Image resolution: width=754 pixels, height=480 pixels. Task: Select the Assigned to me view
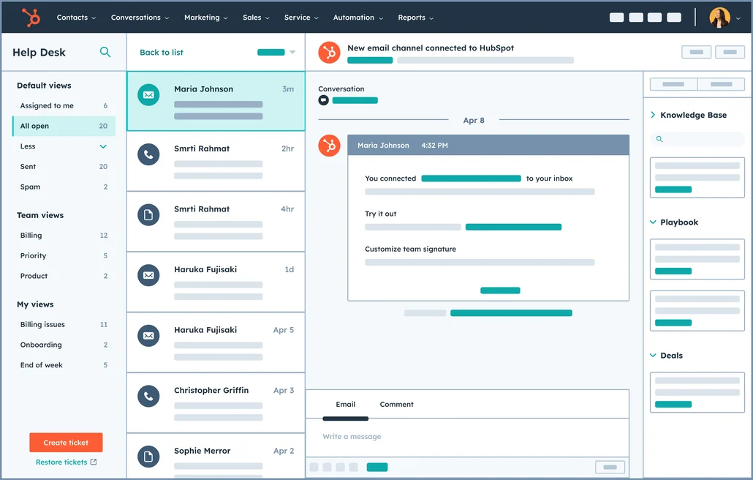(64, 105)
